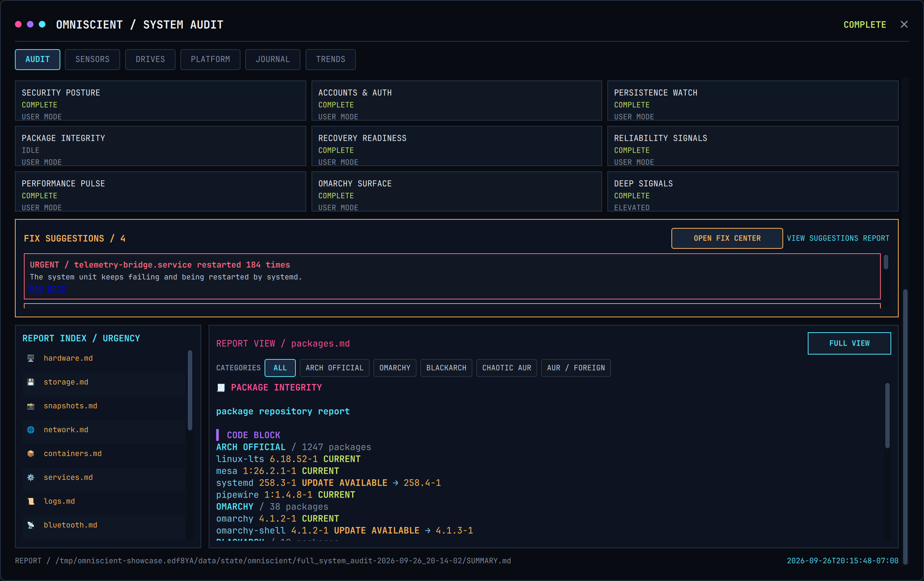Viewport: 924px width, 581px height.
Task: Click the containers.md package icon
Action: pos(31,453)
